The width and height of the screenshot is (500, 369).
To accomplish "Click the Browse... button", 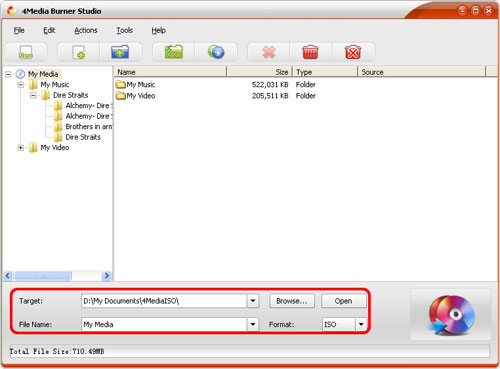I will pyautogui.click(x=292, y=301).
